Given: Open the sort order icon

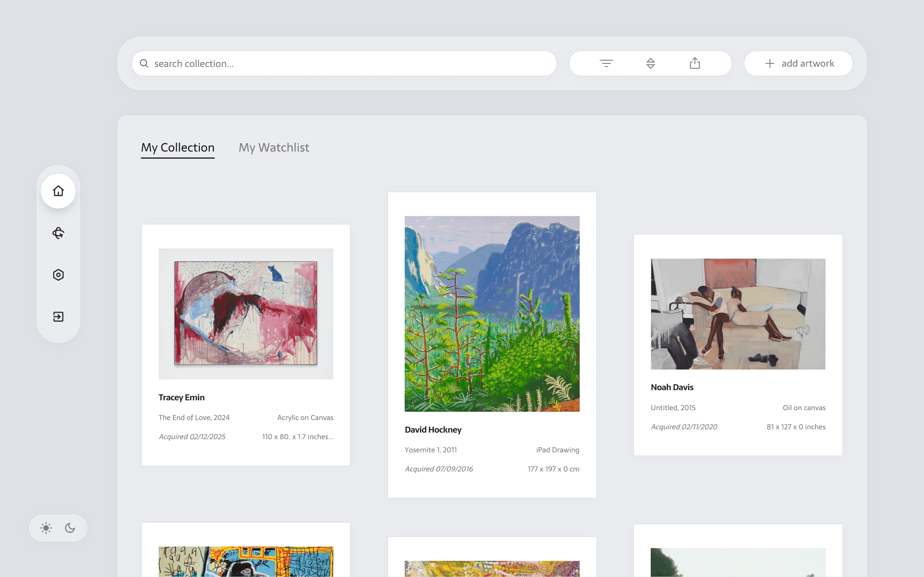Looking at the screenshot, I should pyautogui.click(x=650, y=63).
